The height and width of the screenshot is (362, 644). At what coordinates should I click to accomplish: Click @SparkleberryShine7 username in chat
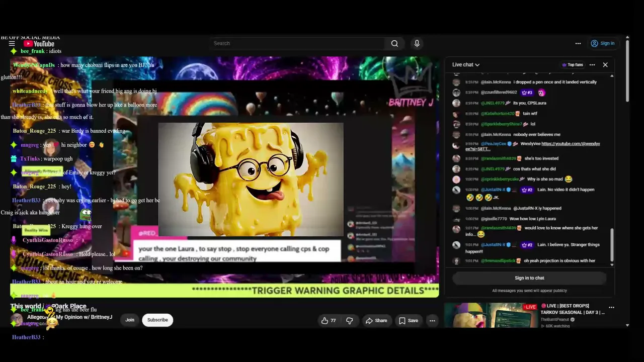pyautogui.click(x=501, y=124)
